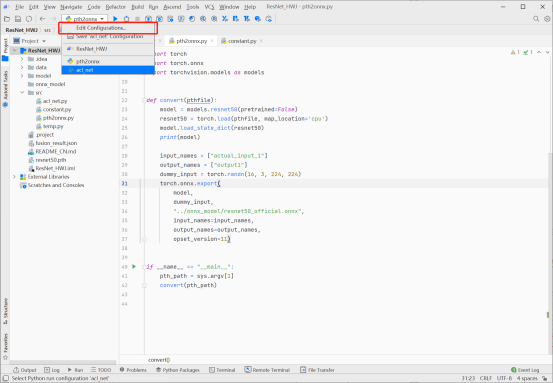Toggle the Project tool window sidebar tab
Viewport: 553px width, 383px height.
pyautogui.click(x=5, y=49)
